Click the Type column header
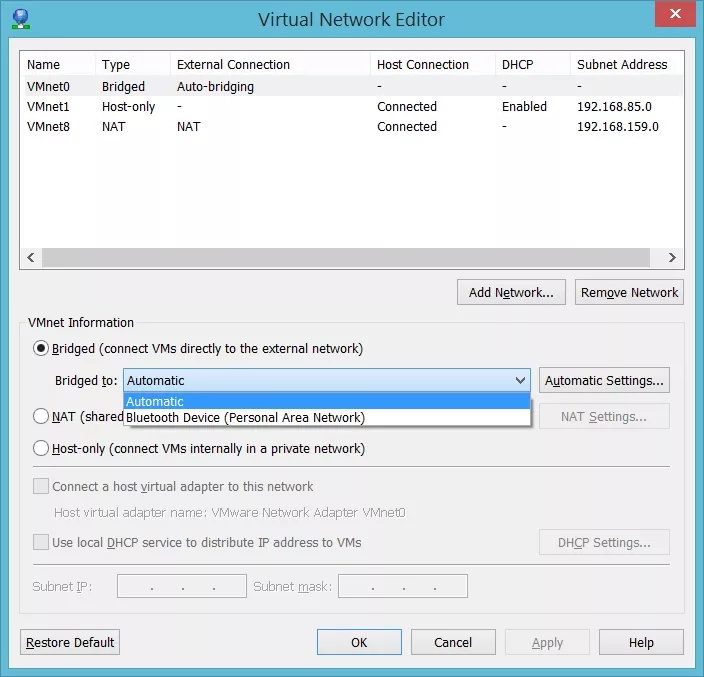 click(133, 64)
